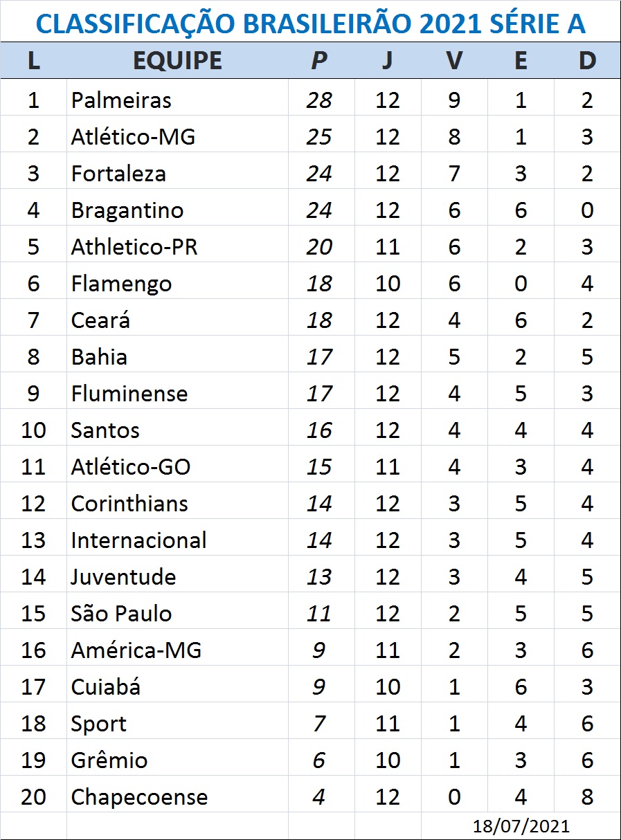Select the EQUIPE column header

(177, 61)
